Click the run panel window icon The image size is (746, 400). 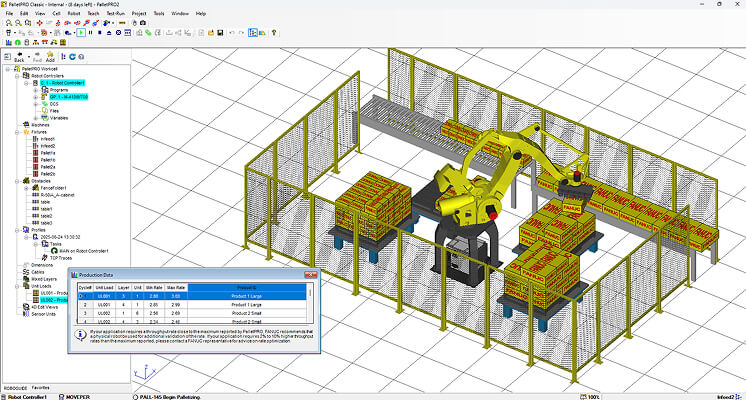[x=128, y=33]
